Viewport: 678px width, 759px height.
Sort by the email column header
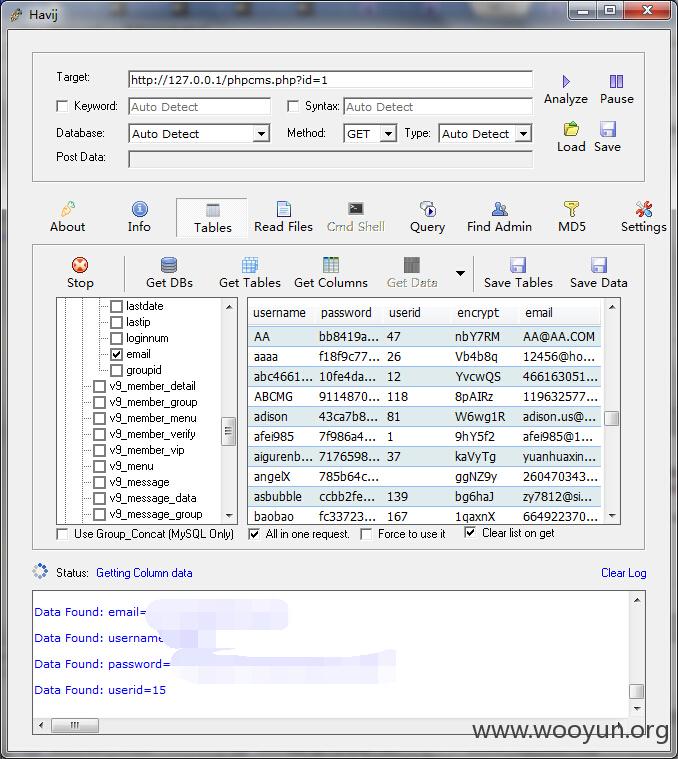click(561, 313)
